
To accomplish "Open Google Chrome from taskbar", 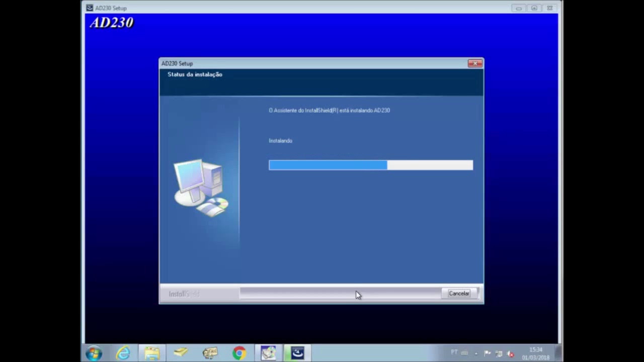I will click(x=239, y=353).
